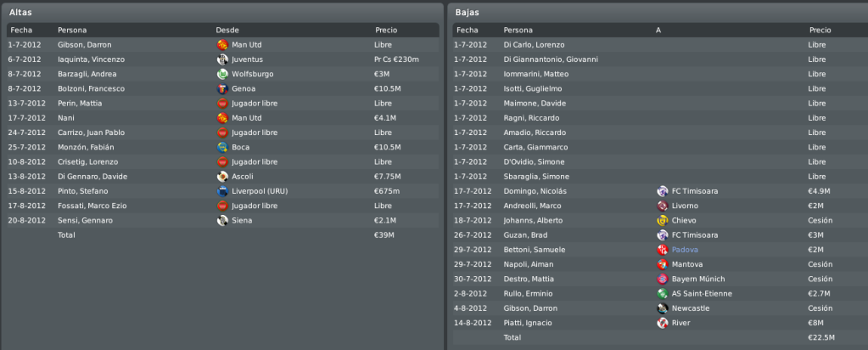Click the Juventus club badge icon

pos(222,59)
